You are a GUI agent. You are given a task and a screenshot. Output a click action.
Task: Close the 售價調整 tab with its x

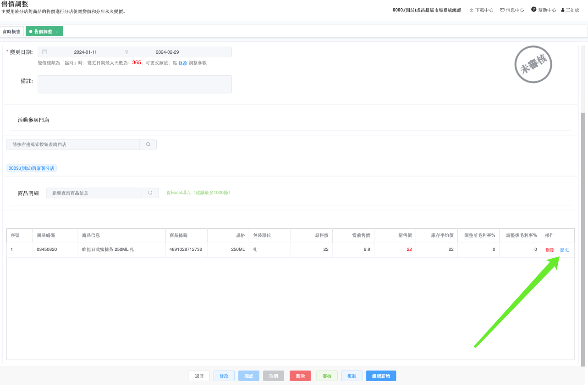[56, 32]
